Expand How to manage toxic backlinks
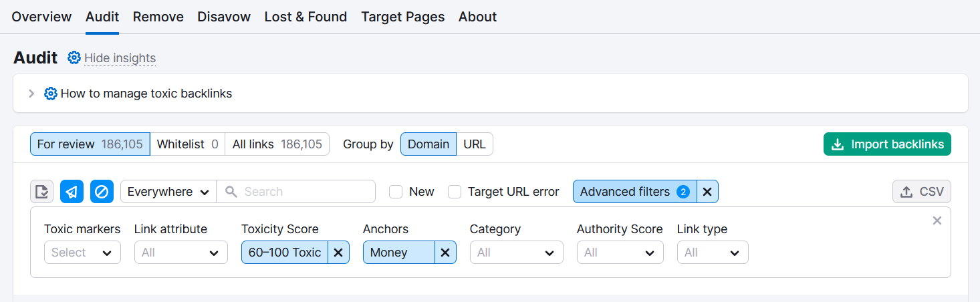This screenshot has width=980, height=302. [x=31, y=94]
